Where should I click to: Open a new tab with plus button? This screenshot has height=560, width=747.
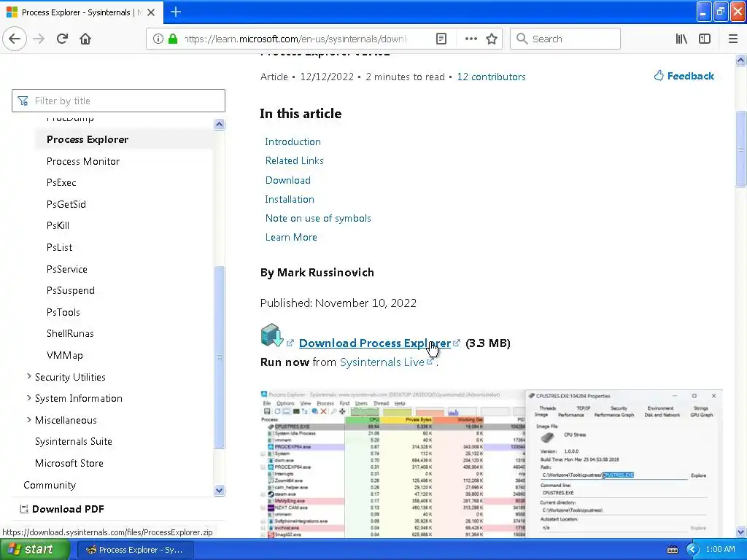[176, 12]
